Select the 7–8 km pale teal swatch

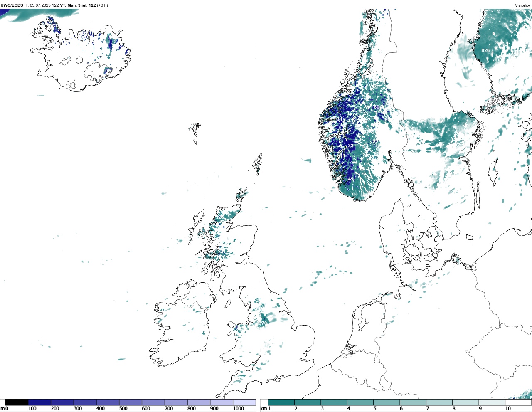coord(439,402)
